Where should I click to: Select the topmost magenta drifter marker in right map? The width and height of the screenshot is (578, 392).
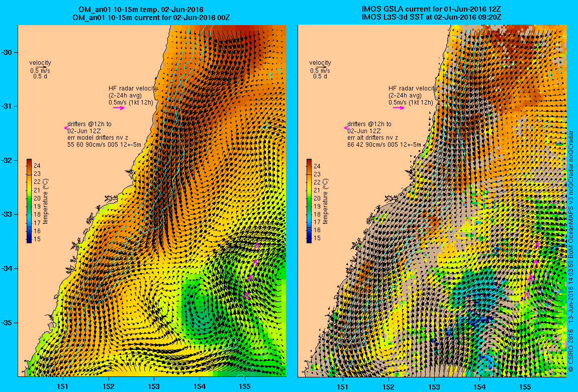point(537,245)
